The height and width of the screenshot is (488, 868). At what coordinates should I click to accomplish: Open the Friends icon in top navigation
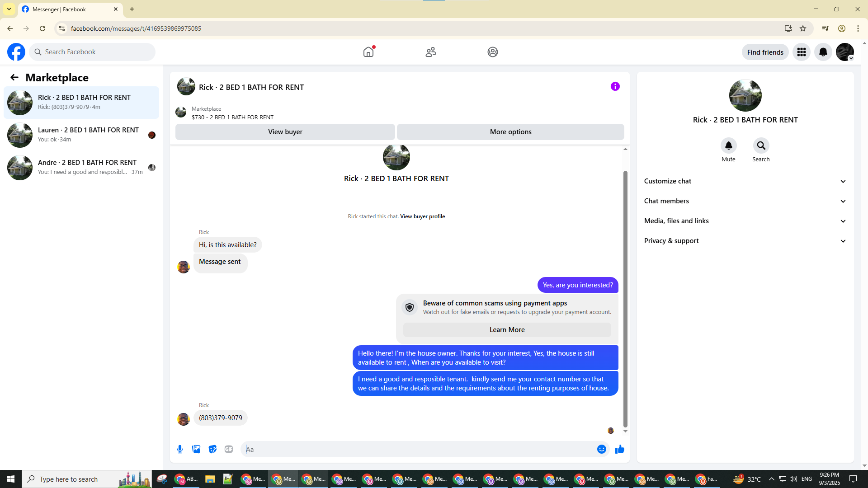coord(431,52)
